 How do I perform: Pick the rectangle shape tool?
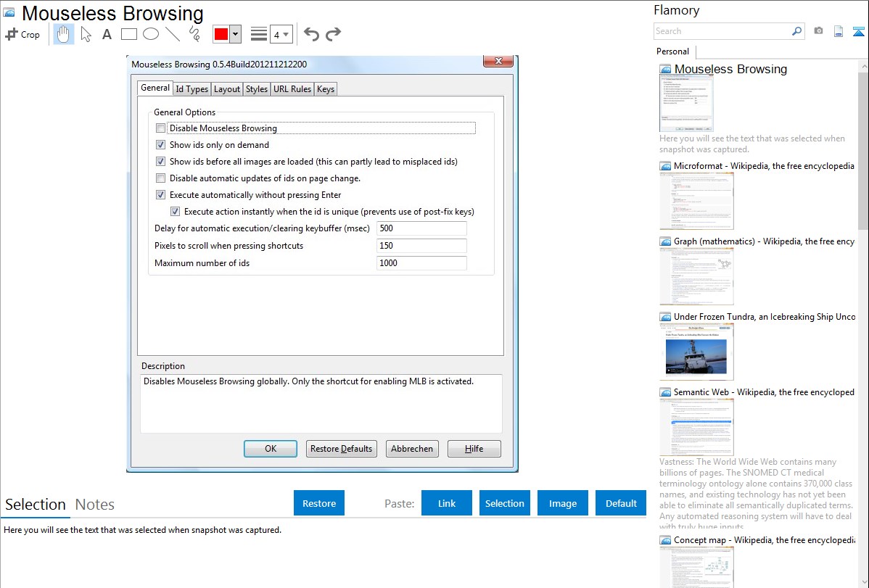(128, 34)
